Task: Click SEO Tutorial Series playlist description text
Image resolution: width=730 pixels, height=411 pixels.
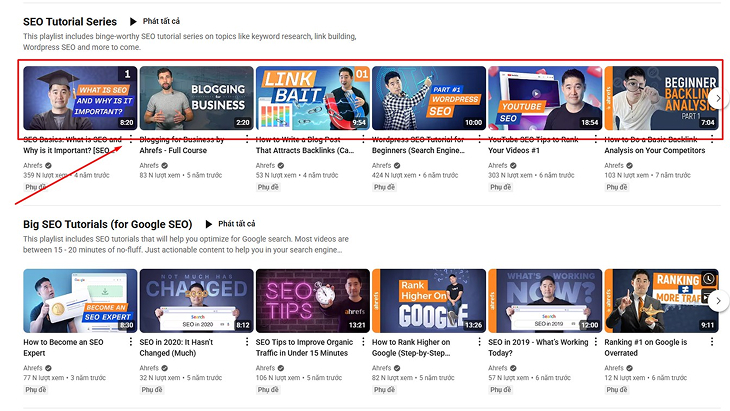Action: pos(190,42)
